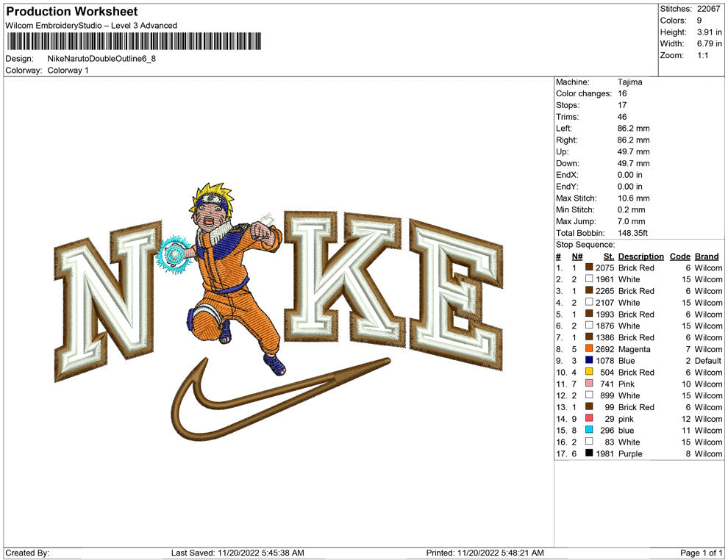Click the Nike Naruto embroidery design preview
This screenshot has height=560, width=728.
(279, 312)
